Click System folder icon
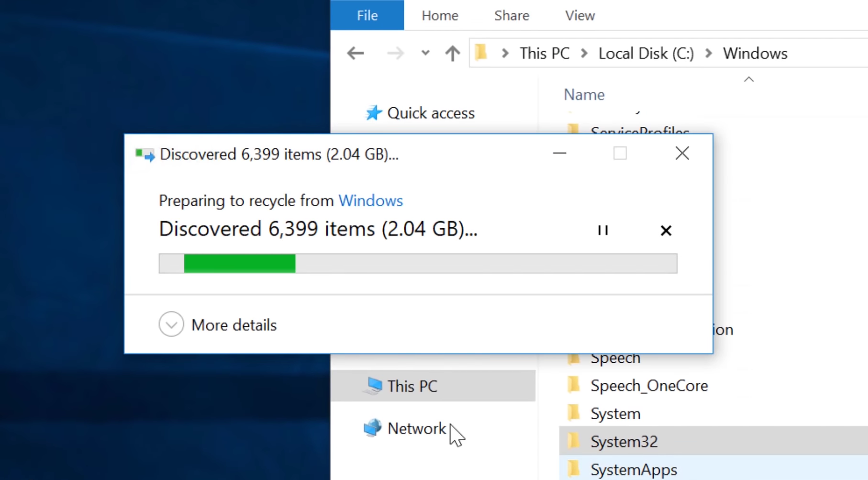868x480 pixels. pos(573,412)
